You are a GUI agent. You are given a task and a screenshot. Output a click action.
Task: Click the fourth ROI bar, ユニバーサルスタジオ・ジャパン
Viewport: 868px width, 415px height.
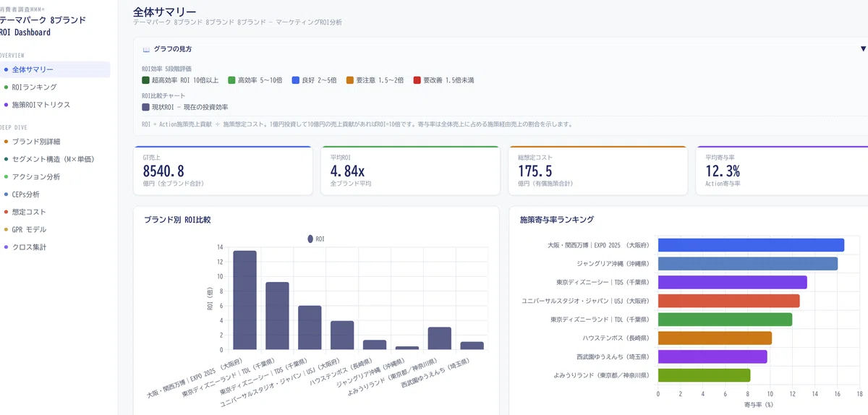click(x=342, y=335)
